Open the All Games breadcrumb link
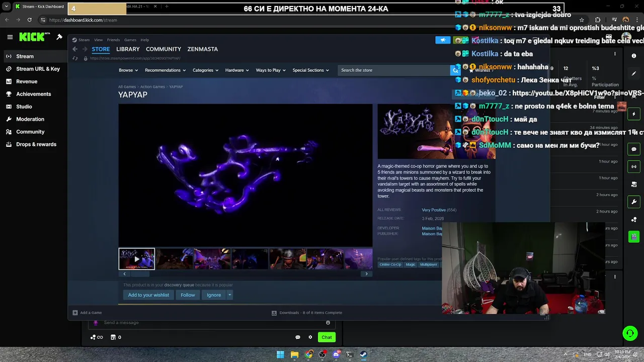Screen dimensions: 644x362 127,86
